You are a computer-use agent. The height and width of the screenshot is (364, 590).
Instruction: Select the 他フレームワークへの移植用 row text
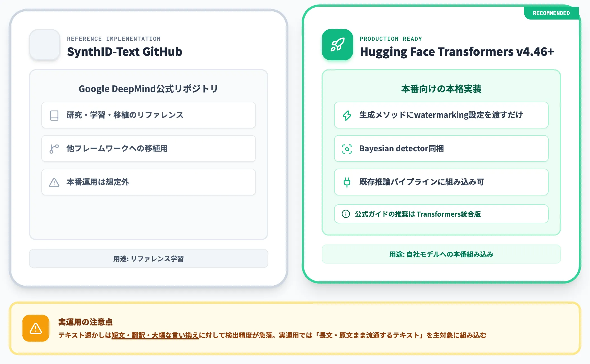(x=117, y=149)
